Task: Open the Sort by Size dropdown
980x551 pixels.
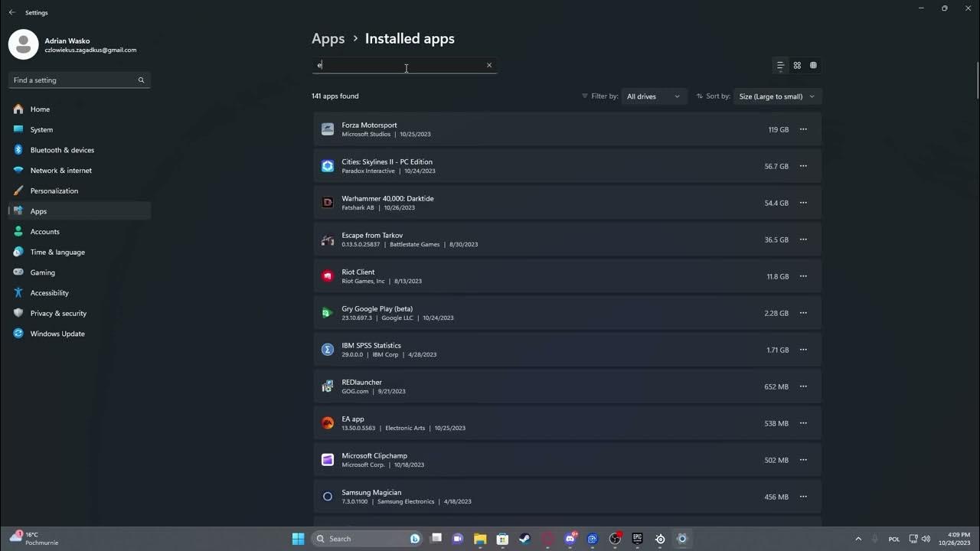Action: click(777, 96)
